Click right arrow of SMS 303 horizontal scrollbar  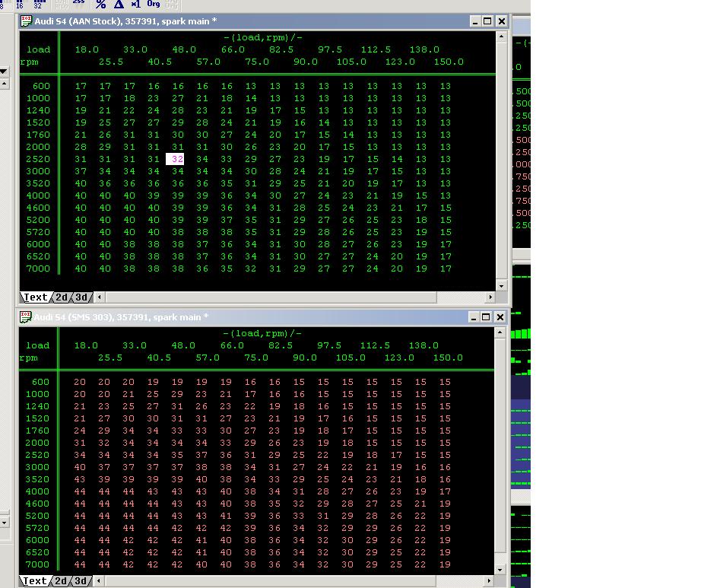tap(489, 581)
